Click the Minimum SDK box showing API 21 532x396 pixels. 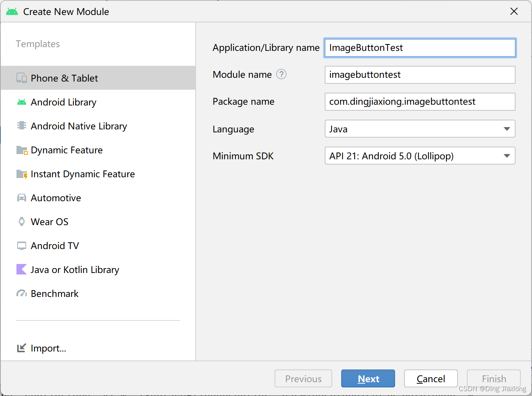(x=420, y=156)
